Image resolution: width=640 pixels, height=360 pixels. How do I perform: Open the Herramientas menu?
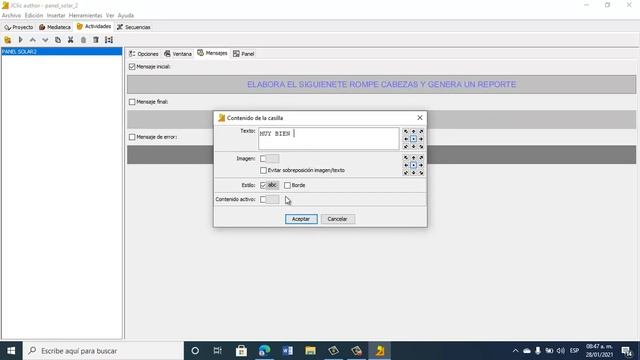point(85,16)
